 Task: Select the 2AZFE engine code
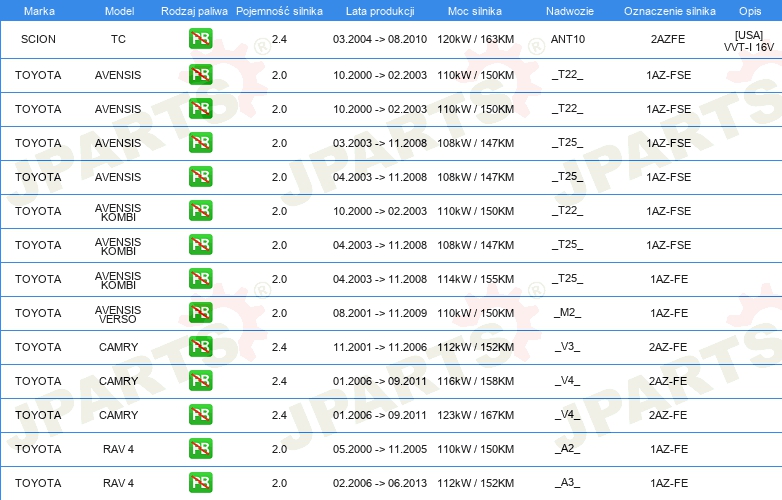click(668, 39)
